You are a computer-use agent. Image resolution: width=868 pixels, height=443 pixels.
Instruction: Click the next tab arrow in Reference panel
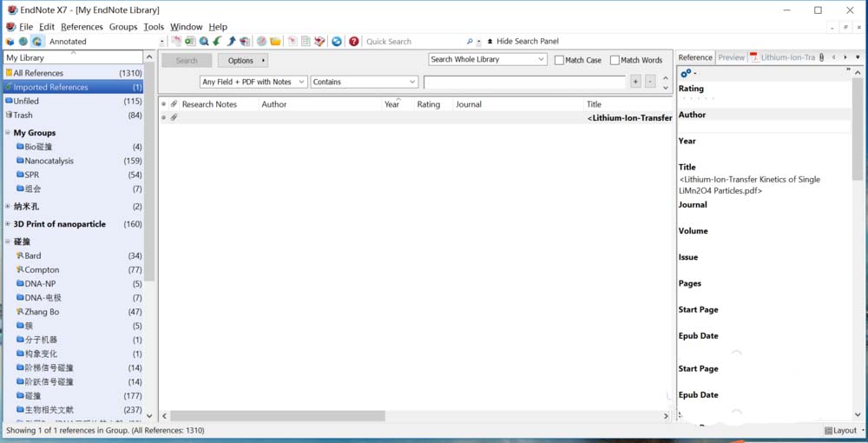[x=845, y=57]
